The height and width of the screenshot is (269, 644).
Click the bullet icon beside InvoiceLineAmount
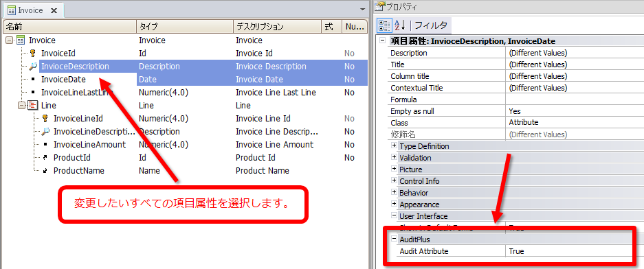point(45,145)
